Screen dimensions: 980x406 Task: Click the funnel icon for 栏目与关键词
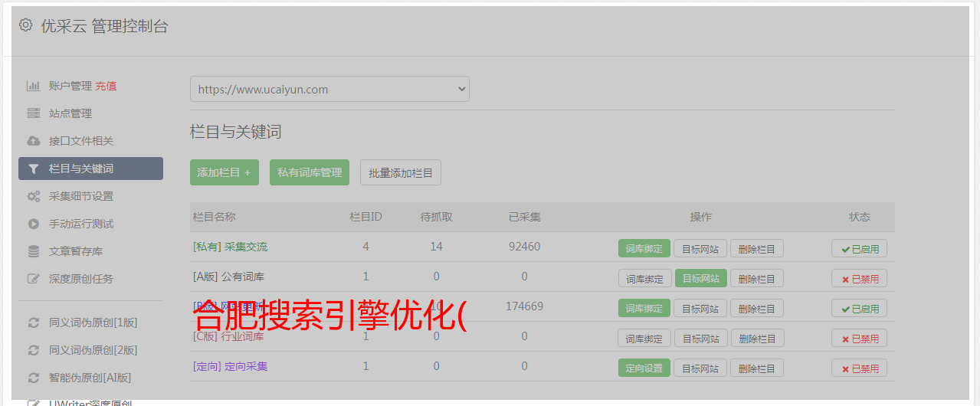click(x=33, y=169)
